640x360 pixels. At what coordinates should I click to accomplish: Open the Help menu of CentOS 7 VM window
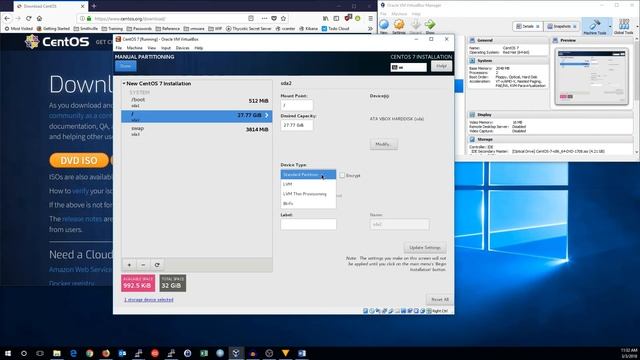(199, 48)
